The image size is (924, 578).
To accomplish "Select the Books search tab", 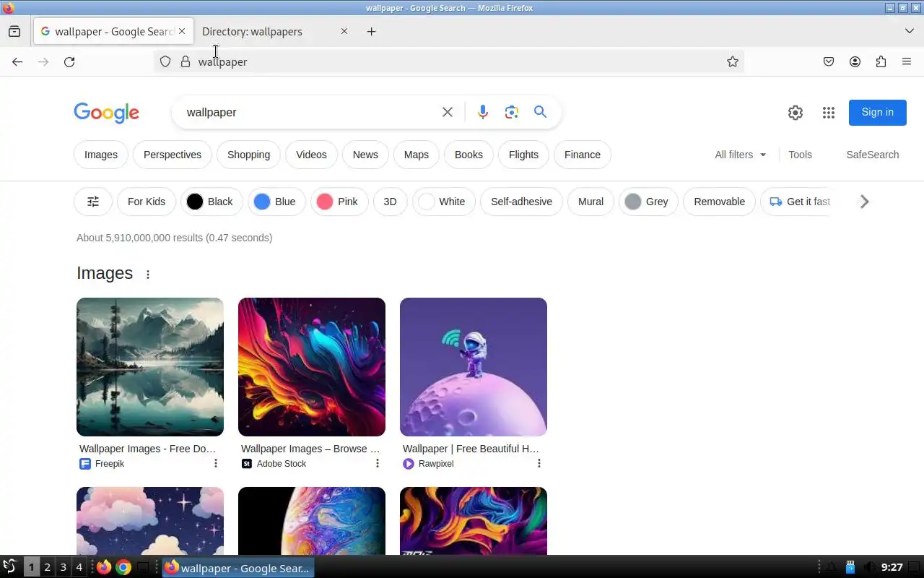I will [x=468, y=155].
